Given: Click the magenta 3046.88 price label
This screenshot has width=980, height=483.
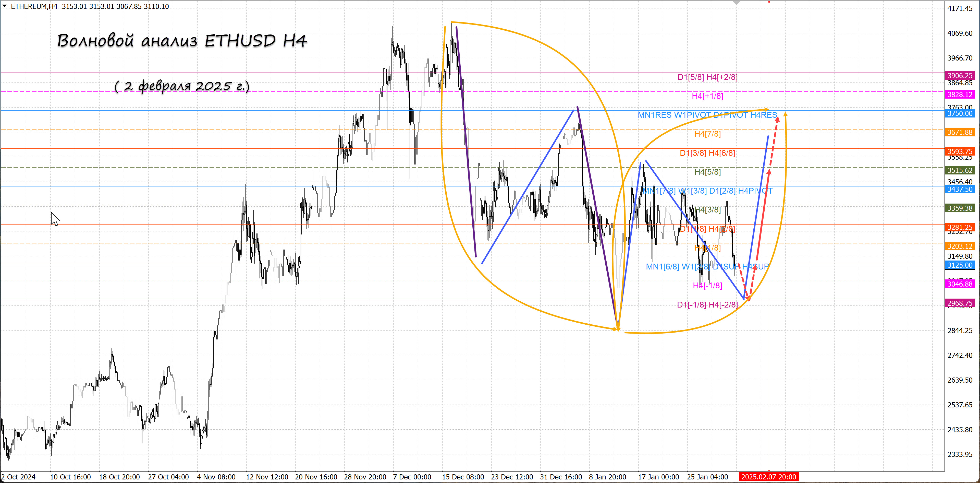Looking at the screenshot, I should [x=960, y=284].
